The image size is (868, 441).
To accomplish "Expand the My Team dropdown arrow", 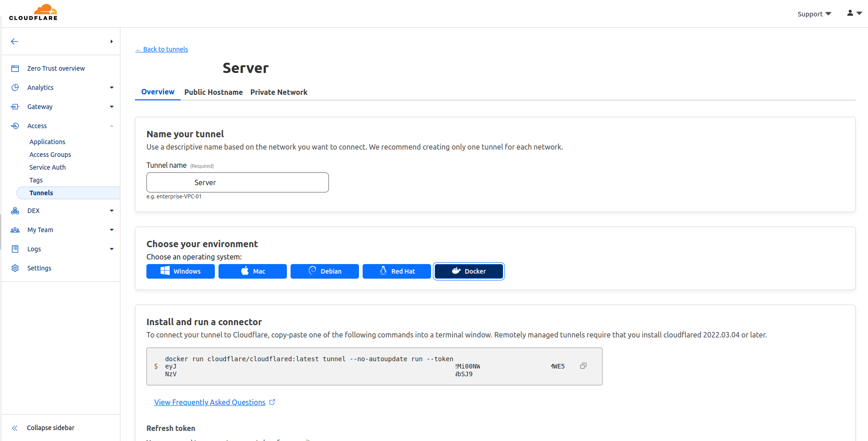I will [x=112, y=230].
